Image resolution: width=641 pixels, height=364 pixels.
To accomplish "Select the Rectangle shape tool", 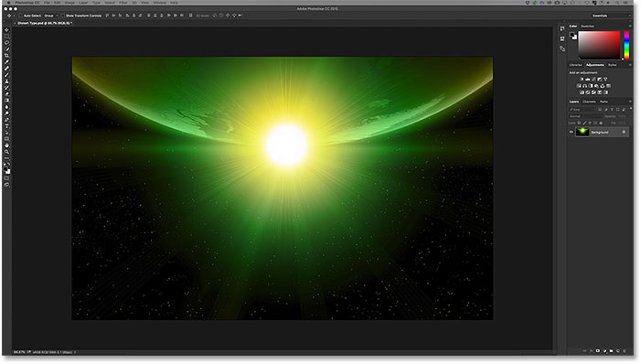I will (x=7, y=139).
